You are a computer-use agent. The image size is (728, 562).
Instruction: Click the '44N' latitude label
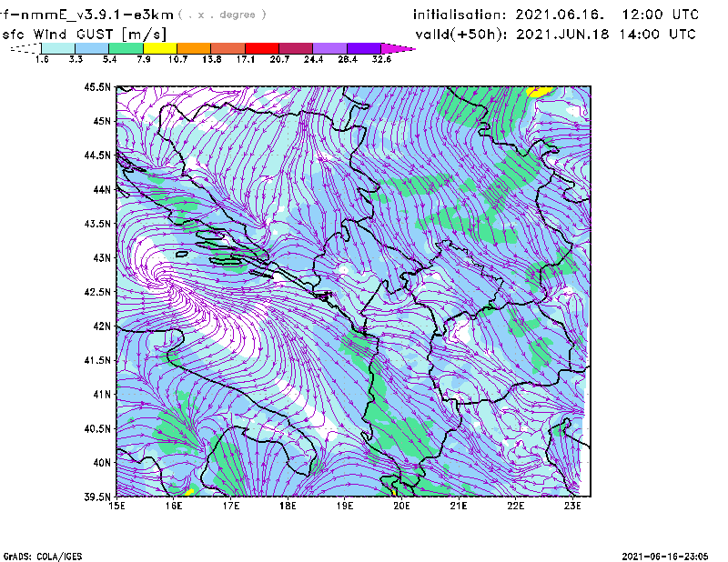tap(102, 189)
